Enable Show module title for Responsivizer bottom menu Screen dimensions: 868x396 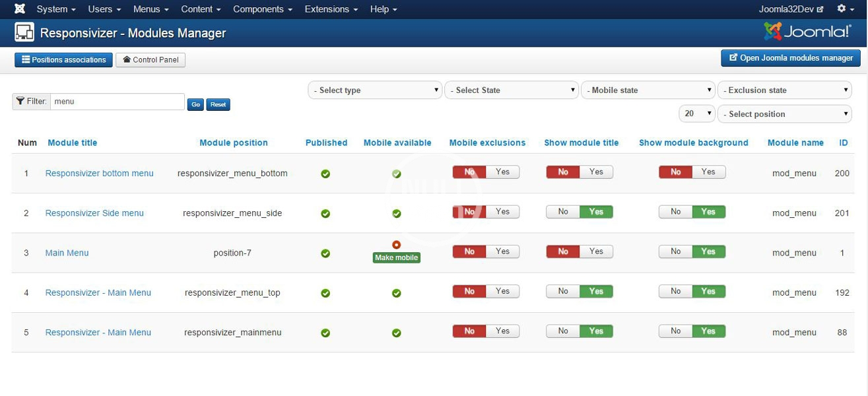click(x=596, y=172)
